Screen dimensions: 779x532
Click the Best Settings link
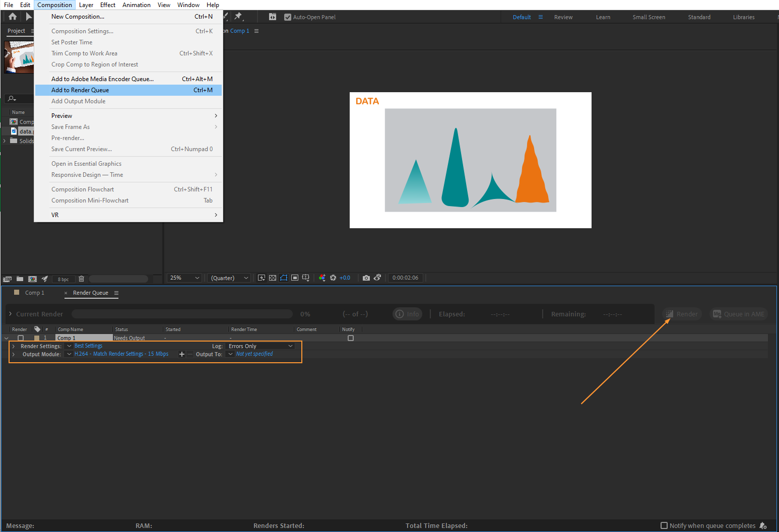(x=88, y=346)
